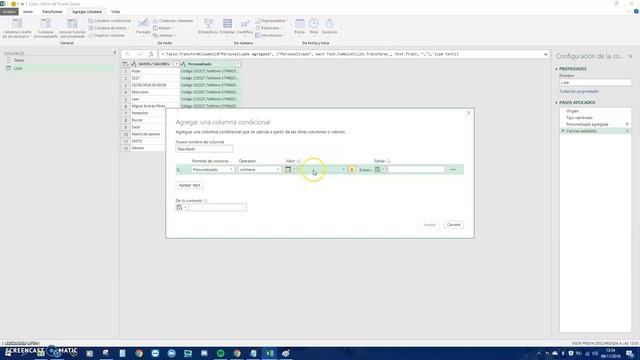Open the Operador dropdown showing contiene

tap(260, 169)
